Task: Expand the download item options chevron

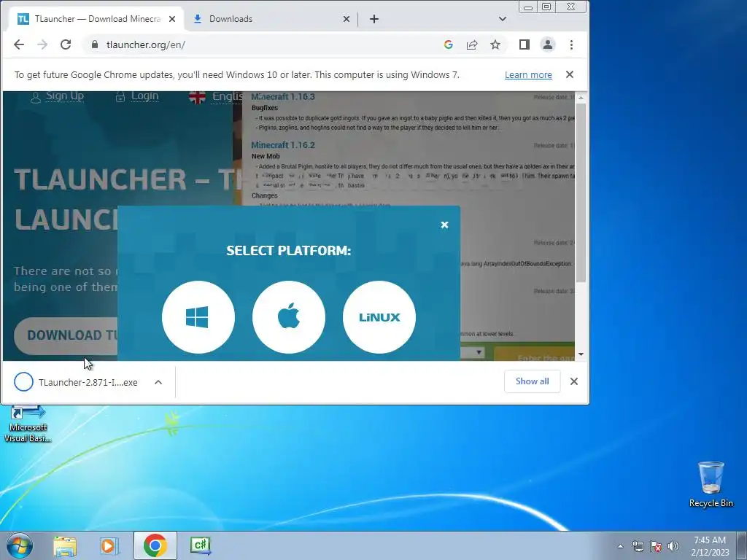Action: click(x=158, y=382)
